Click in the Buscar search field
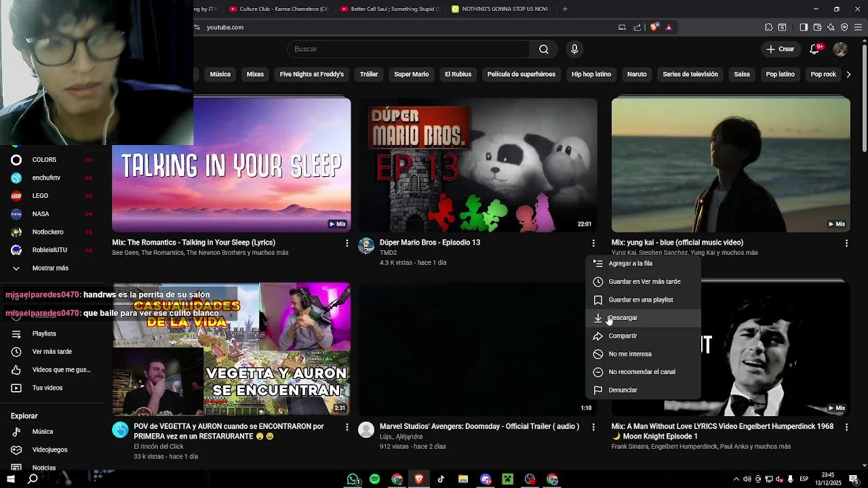The height and width of the screenshot is (488, 868). coord(408,49)
